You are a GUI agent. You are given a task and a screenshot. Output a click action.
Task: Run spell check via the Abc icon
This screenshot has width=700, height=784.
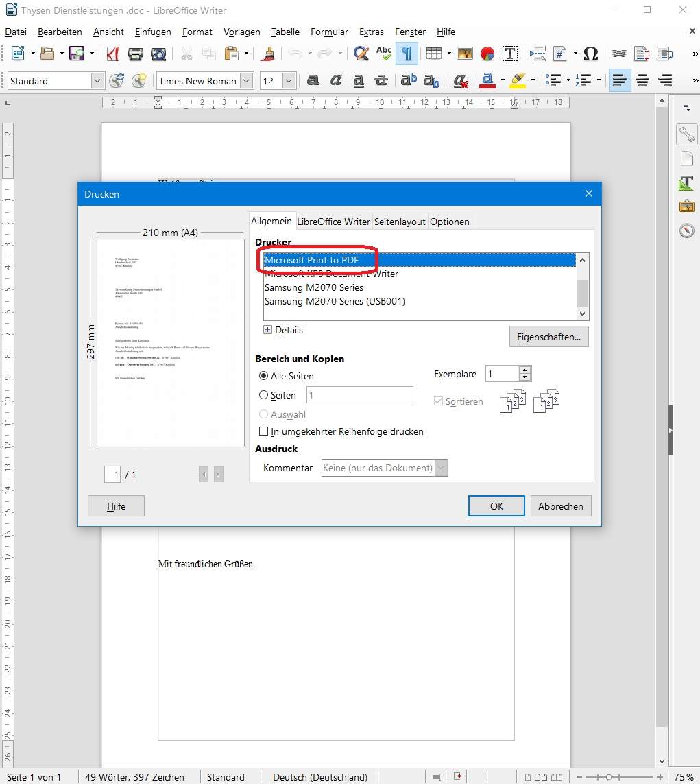click(x=383, y=54)
